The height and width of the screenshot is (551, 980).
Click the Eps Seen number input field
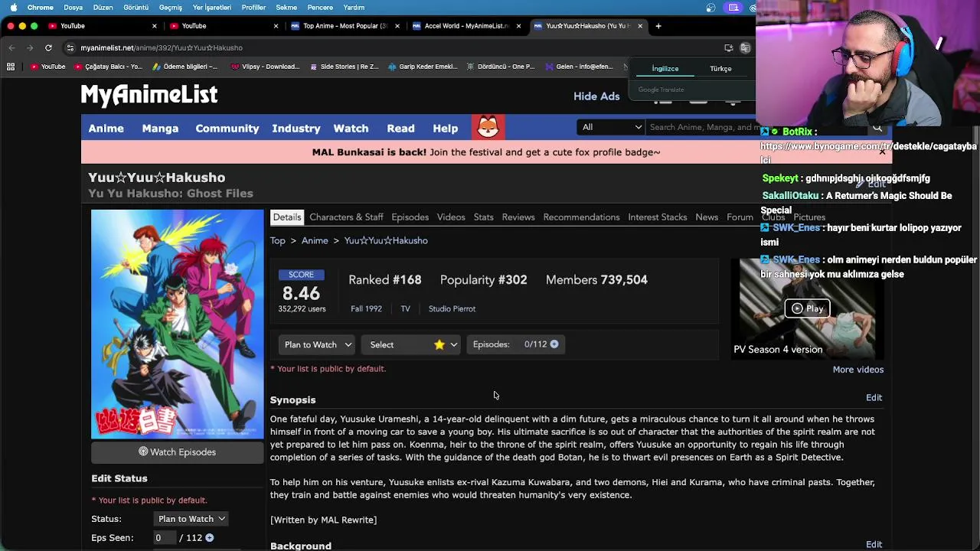[x=163, y=538]
